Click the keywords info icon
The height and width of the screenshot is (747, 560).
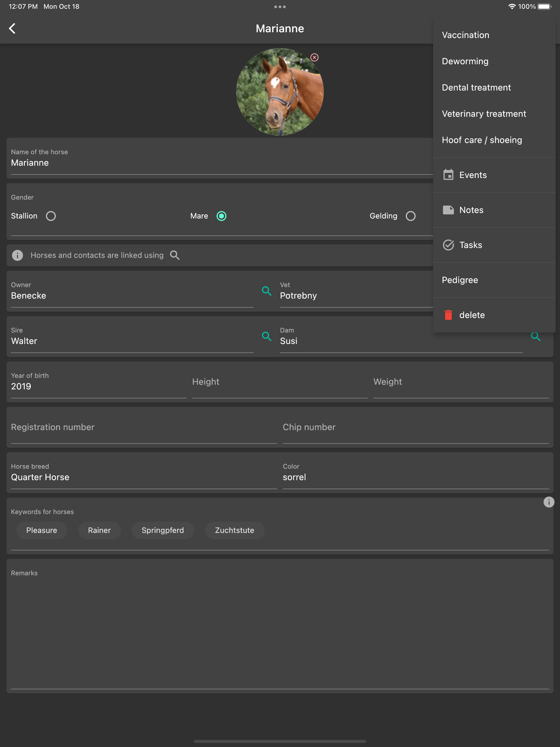coord(549,502)
